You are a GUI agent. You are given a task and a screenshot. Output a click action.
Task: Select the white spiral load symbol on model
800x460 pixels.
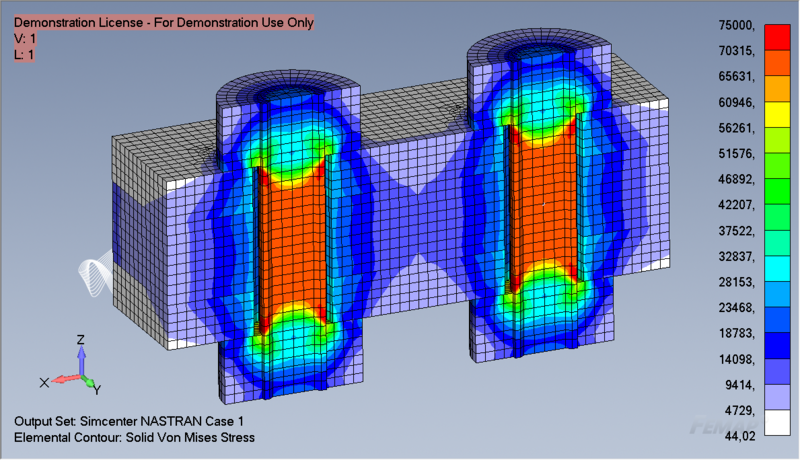(95, 272)
